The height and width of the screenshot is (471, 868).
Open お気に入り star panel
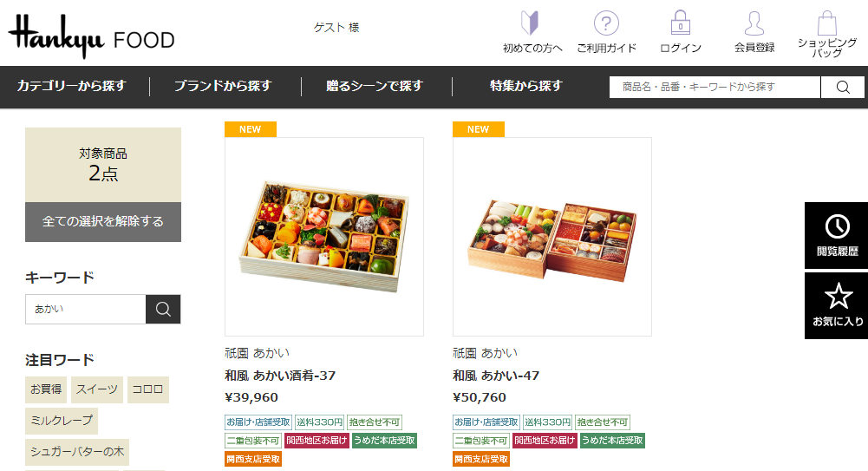click(x=837, y=305)
